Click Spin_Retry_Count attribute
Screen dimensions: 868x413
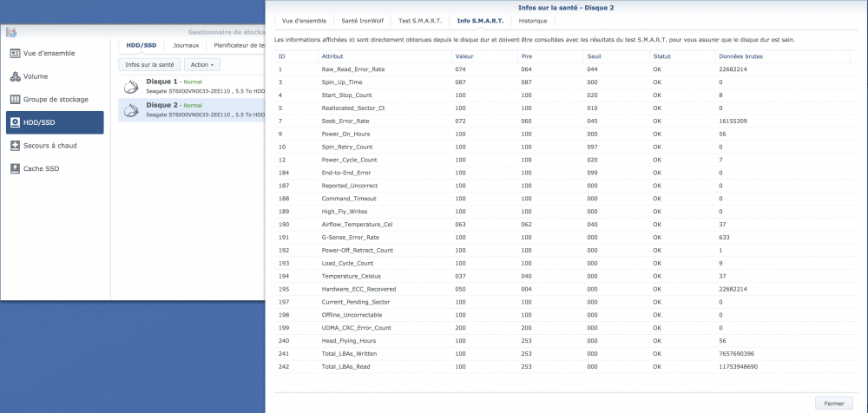coord(347,147)
